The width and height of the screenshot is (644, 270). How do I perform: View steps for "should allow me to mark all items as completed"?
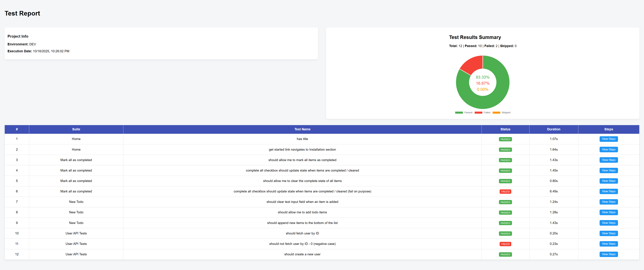pyautogui.click(x=609, y=160)
